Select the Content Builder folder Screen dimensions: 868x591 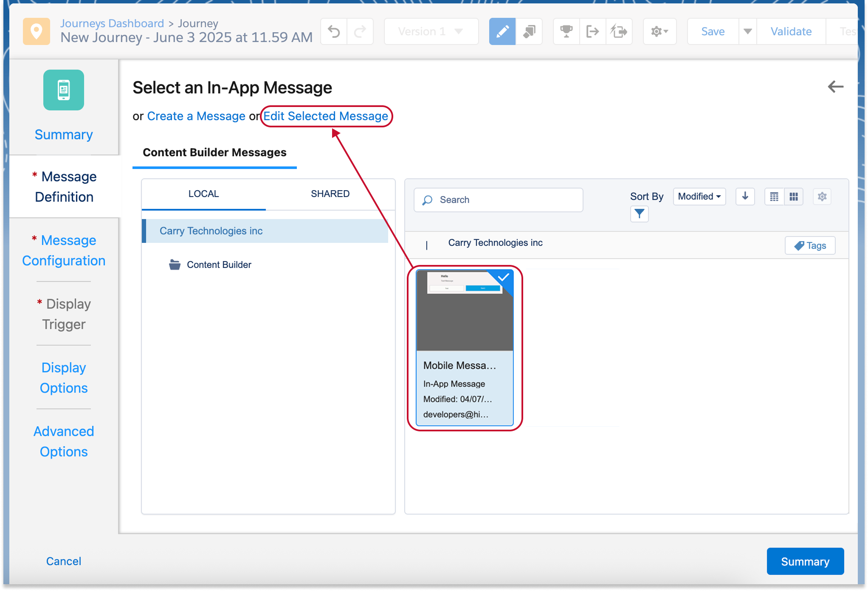(x=219, y=265)
